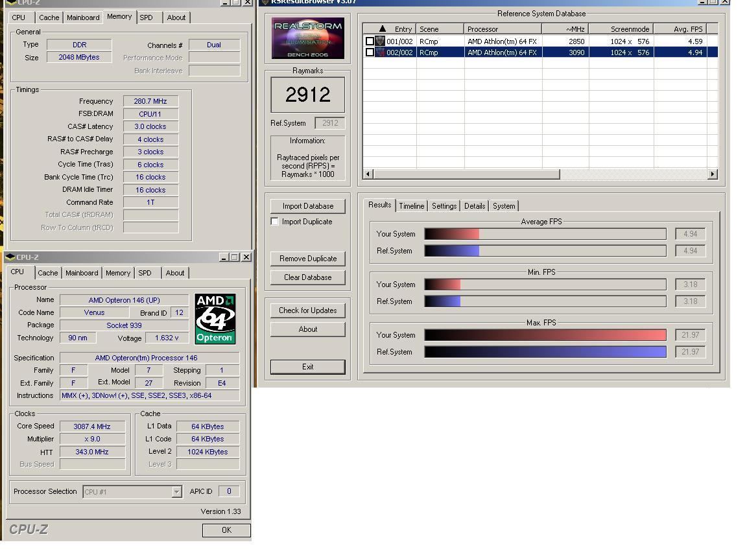Click CAS# Latency value 3.0 clocks
This screenshot has height=560, width=747.
click(x=150, y=126)
